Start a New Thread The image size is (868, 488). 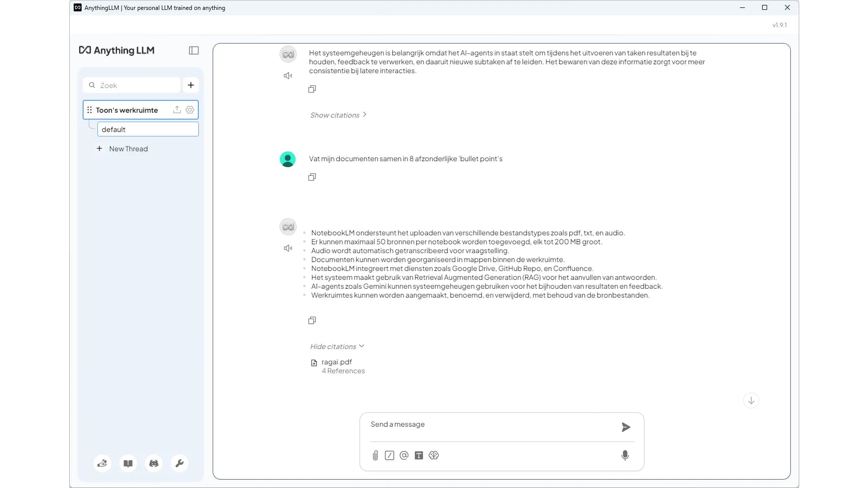(x=122, y=149)
